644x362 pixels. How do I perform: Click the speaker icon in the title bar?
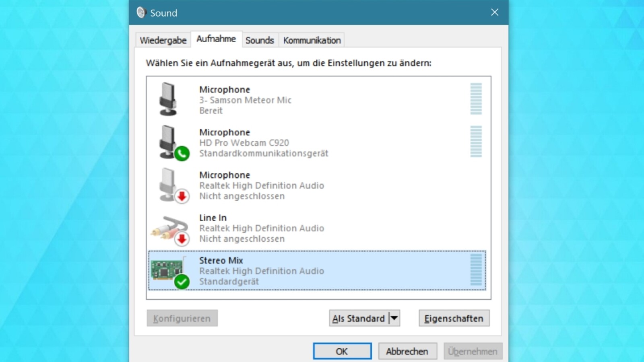coord(141,12)
